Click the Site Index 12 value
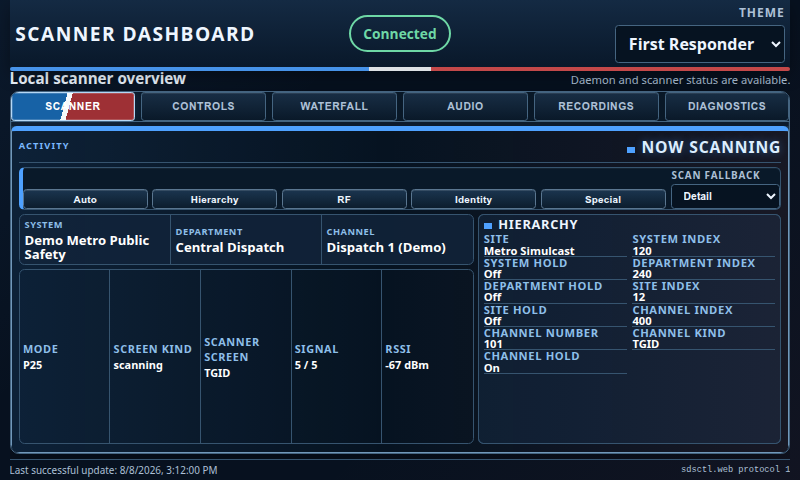The width and height of the screenshot is (800, 480). [639, 297]
